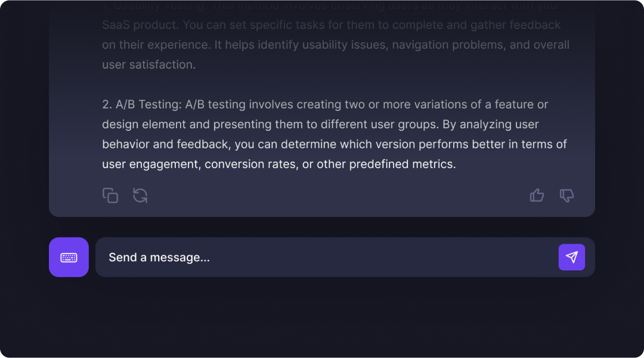Click the phrase 'conversion rates' in the text
Image resolution: width=644 pixels, height=358 pixels.
click(x=250, y=164)
